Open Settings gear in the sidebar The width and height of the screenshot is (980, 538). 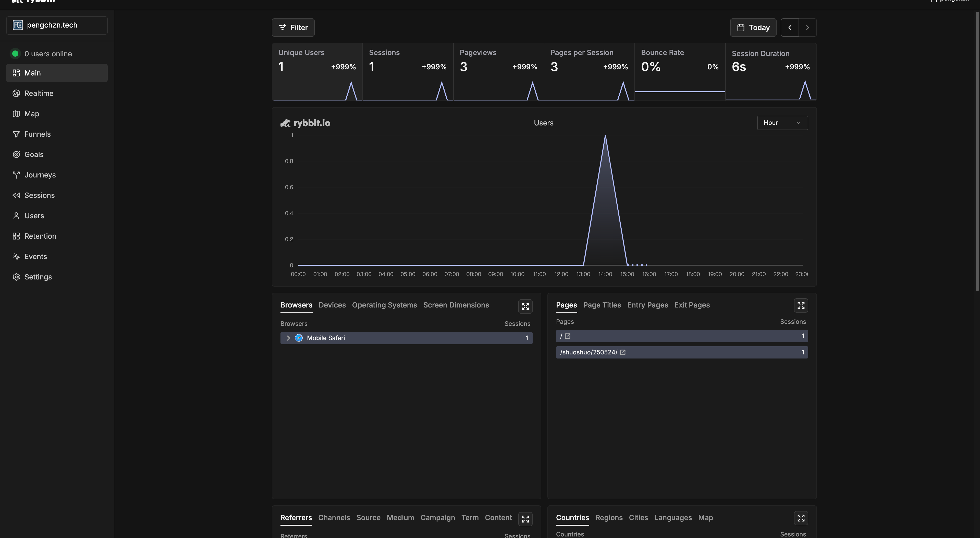16,277
